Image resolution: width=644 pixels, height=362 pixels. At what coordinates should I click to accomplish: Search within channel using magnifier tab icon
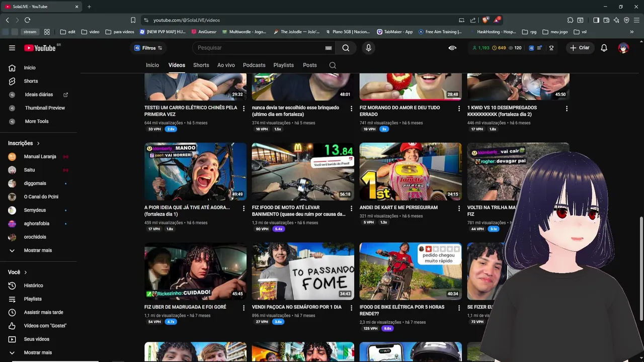[x=333, y=65]
